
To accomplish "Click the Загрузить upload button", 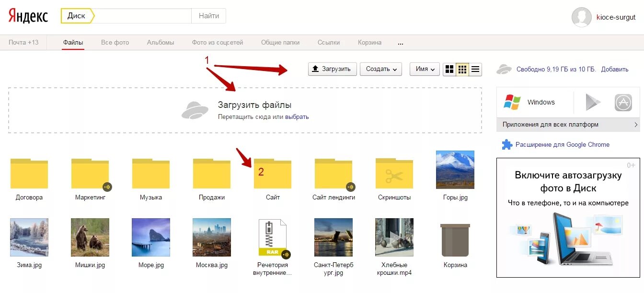I will pyautogui.click(x=332, y=69).
